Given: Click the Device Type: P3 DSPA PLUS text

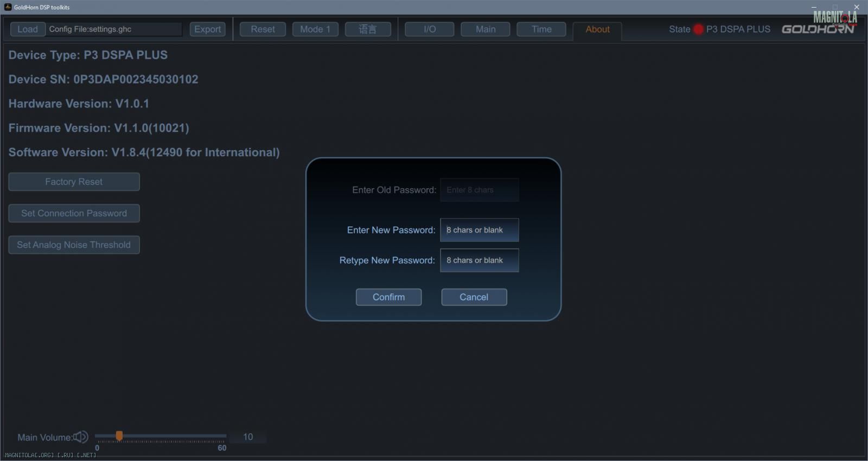Looking at the screenshot, I should tap(88, 55).
